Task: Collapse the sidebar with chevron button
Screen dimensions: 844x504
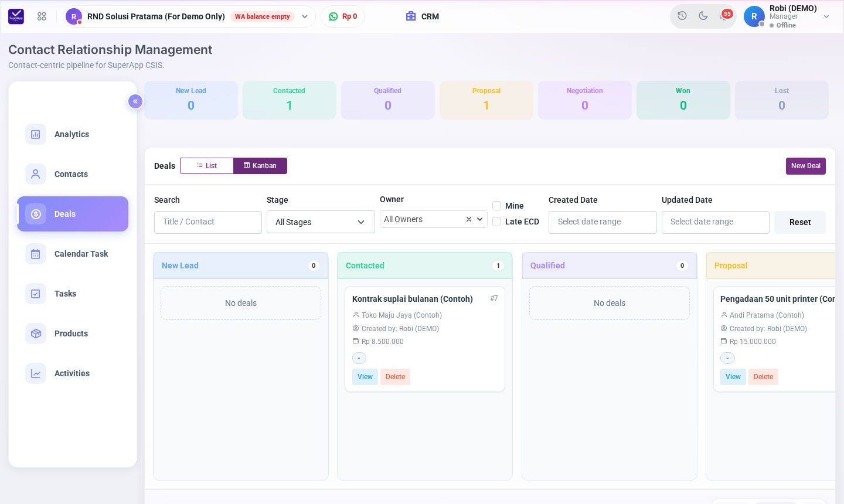Action: pos(135,101)
